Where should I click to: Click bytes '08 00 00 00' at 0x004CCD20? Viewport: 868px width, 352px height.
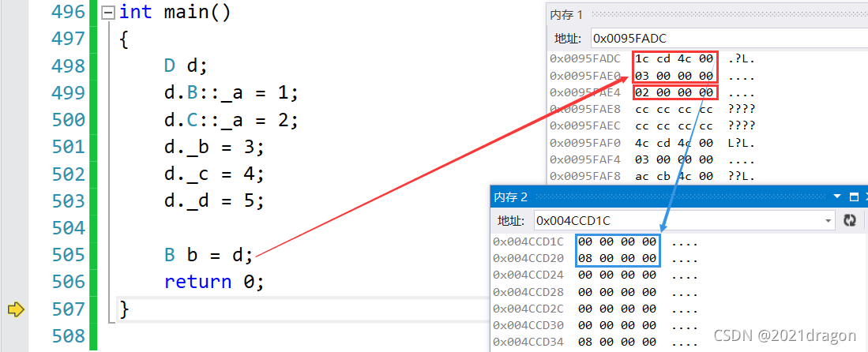617,258
